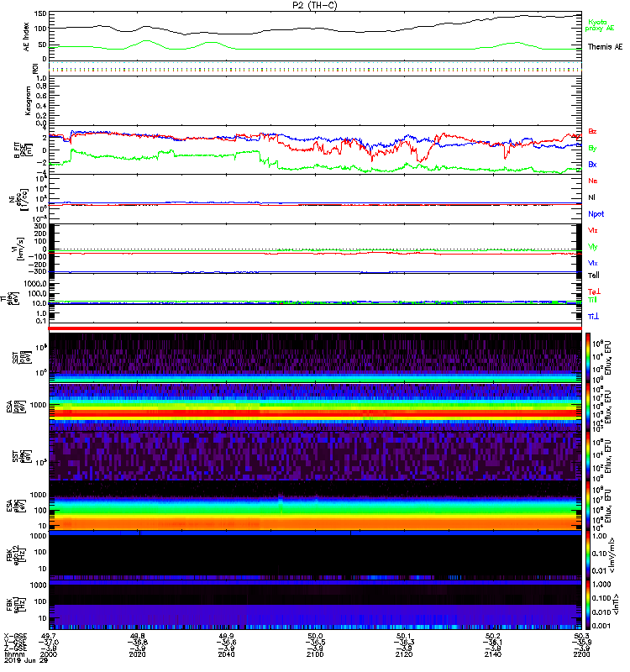Click the ESA ions [eV] axis title

[16, 407]
